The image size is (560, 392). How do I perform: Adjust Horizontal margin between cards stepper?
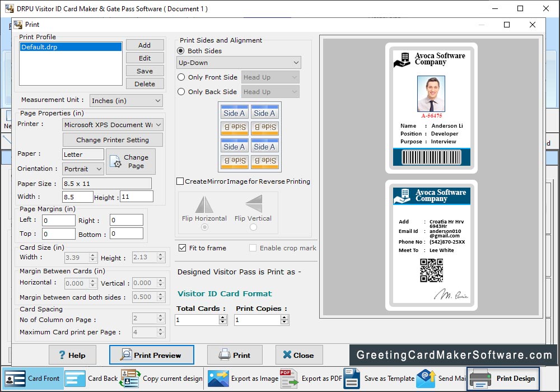coord(93,283)
